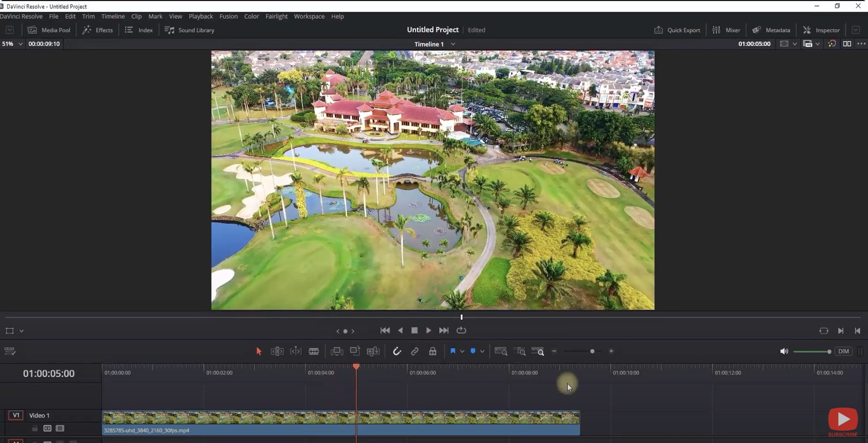Toggle Linked Selection in the toolbar

click(x=414, y=351)
